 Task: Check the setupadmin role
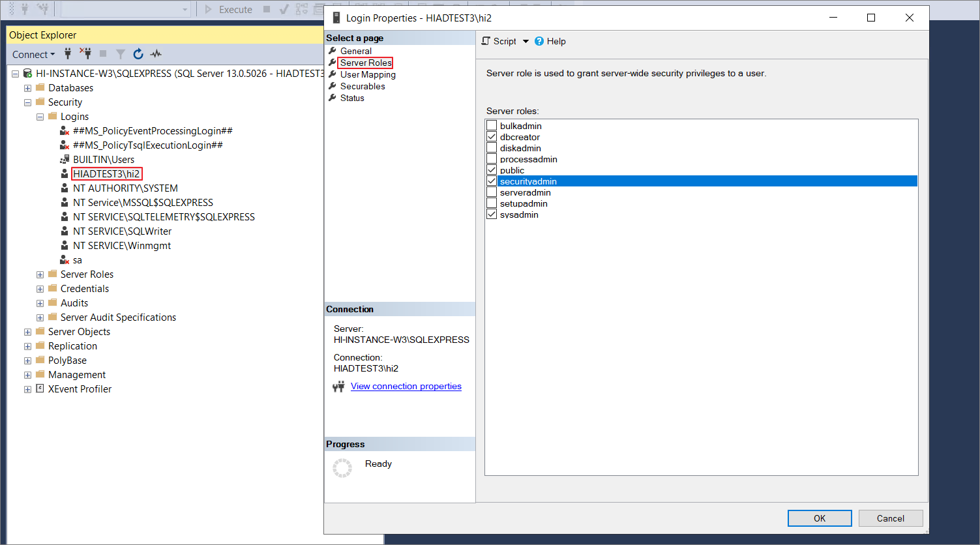492,203
